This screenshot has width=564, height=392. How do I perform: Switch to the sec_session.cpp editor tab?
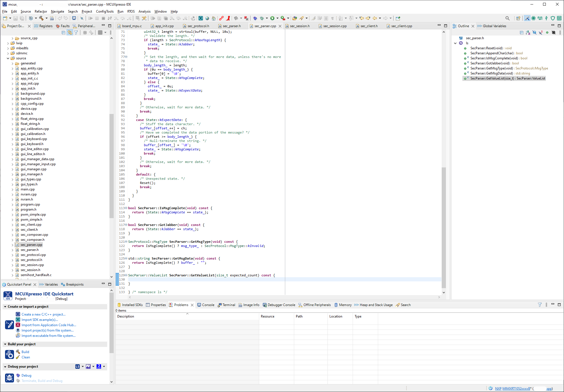pyautogui.click(x=335, y=26)
